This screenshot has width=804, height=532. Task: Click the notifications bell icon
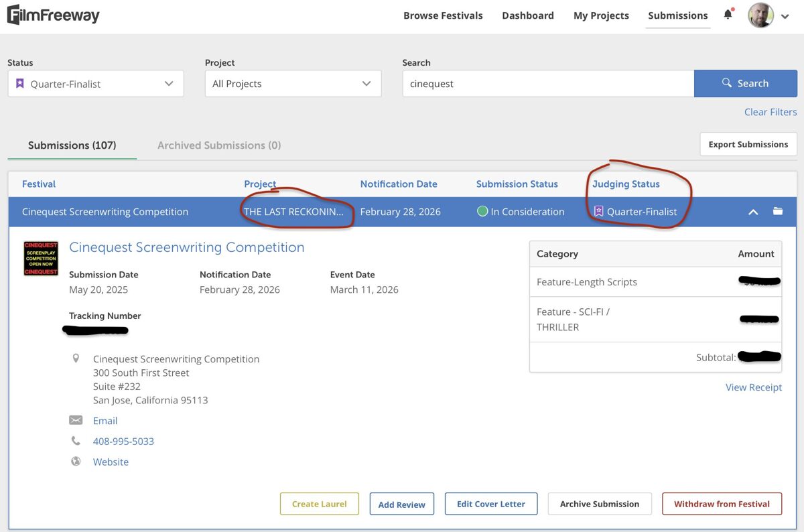click(x=728, y=15)
